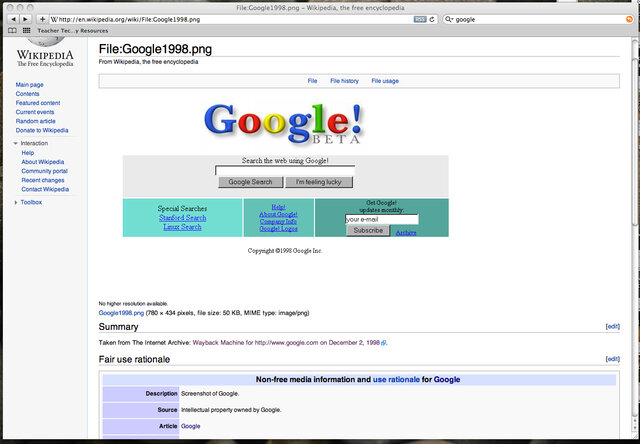
Task: Open Teacher Tec...y Resources bookmark
Action: 73,31
